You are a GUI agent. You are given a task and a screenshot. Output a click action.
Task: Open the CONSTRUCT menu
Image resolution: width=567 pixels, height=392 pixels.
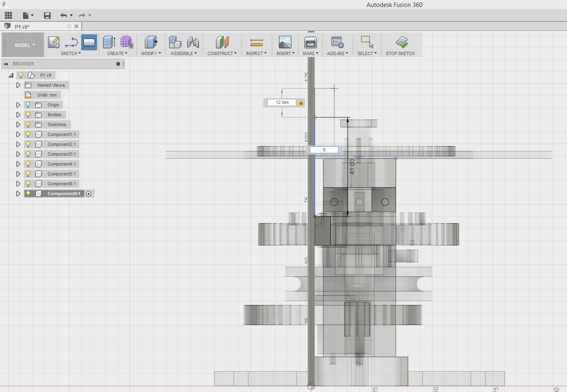[x=222, y=53]
